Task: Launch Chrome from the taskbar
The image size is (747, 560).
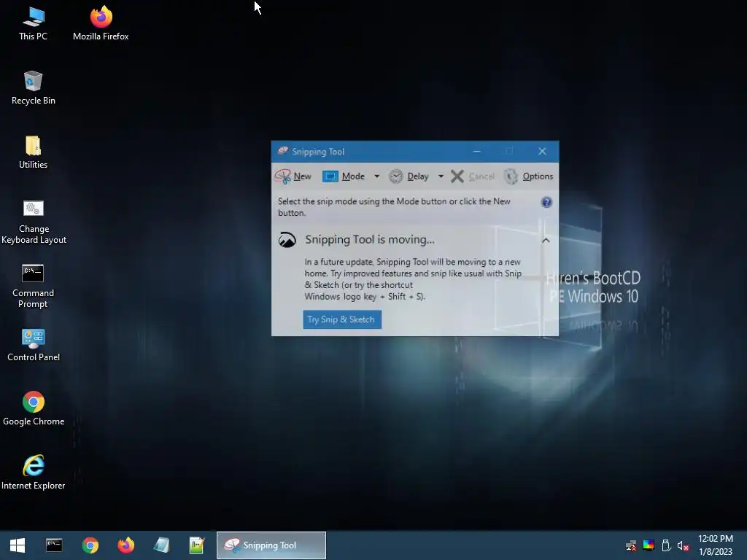Action: (90, 545)
